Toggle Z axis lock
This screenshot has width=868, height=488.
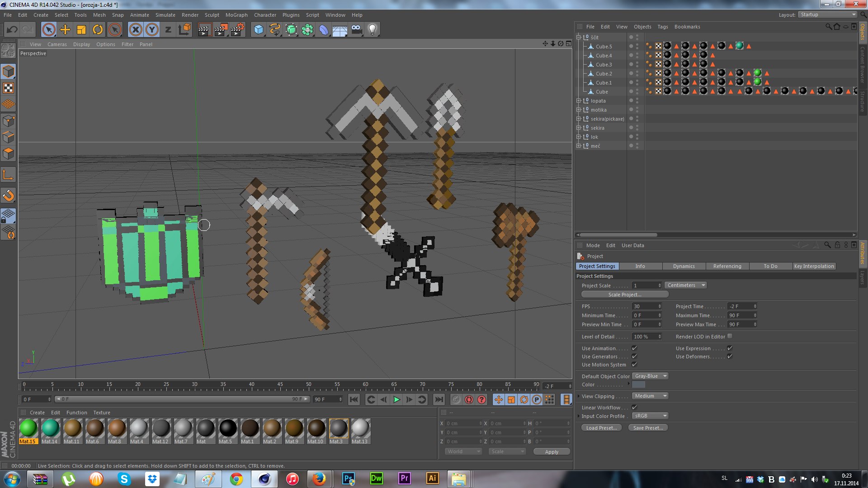168,30
